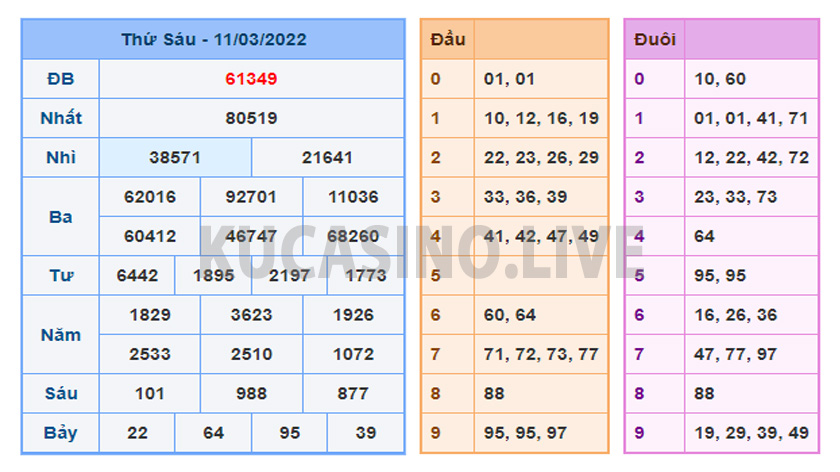This screenshot has height=472, width=840.
Task: Select the Tư prize number 6442
Action: (137, 276)
